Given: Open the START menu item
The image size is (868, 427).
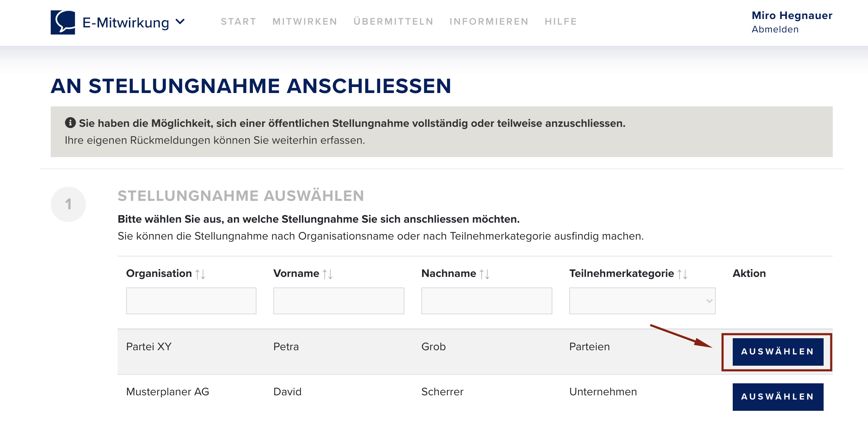Looking at the screenshot, I should [238, 21].
